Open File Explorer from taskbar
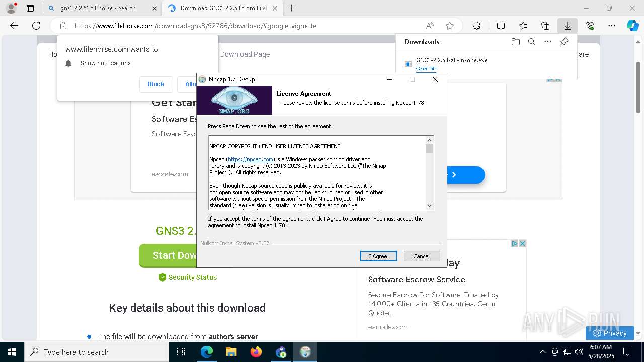 point(231,352)
